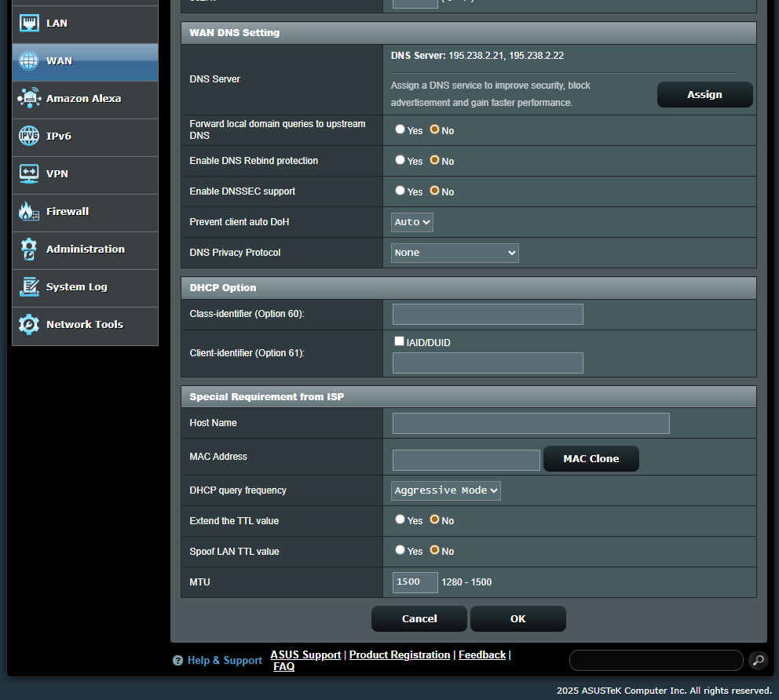Open Amazon Alexa icon in sidebar
779x700 pixels.
click(x=29, y=99)
